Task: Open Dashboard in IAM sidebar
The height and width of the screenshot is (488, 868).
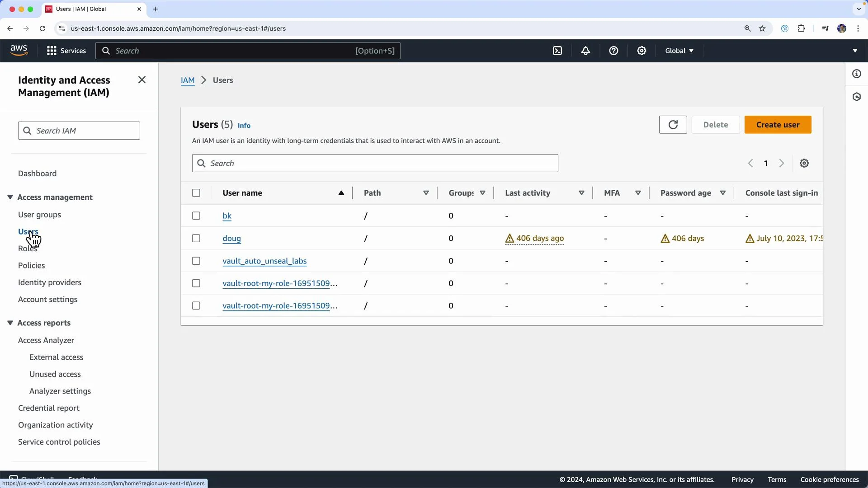Action: point(37,174)
